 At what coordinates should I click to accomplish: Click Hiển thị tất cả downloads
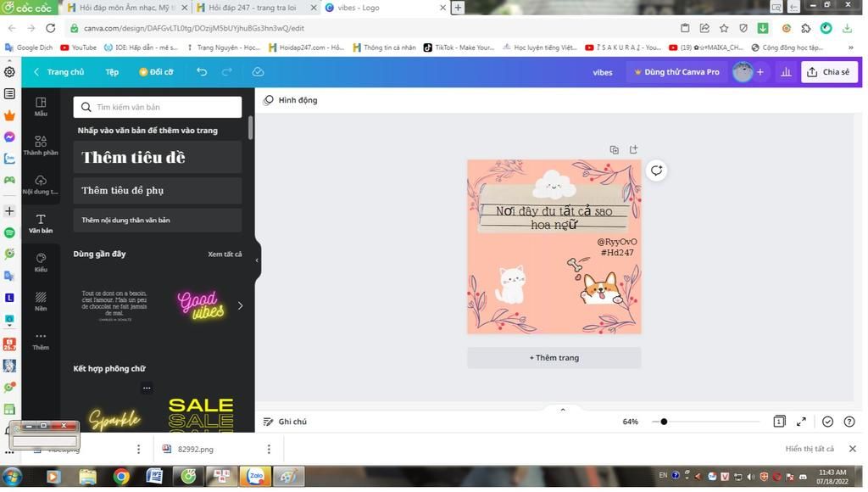pos(810,449)
